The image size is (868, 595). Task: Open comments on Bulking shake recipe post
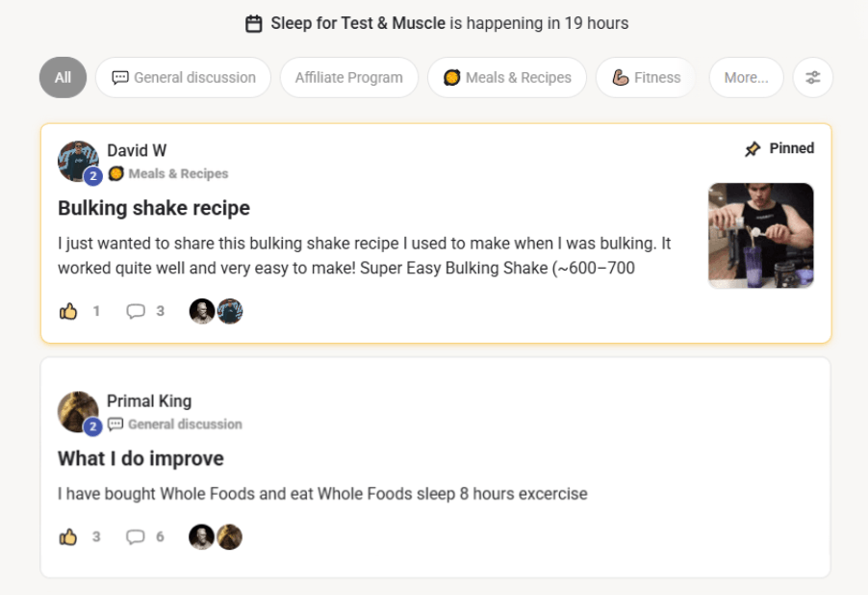tap(136, 311)
